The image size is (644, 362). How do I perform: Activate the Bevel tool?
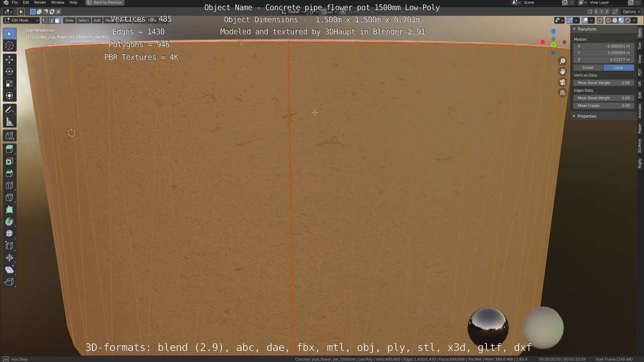(x=9, y=174)
